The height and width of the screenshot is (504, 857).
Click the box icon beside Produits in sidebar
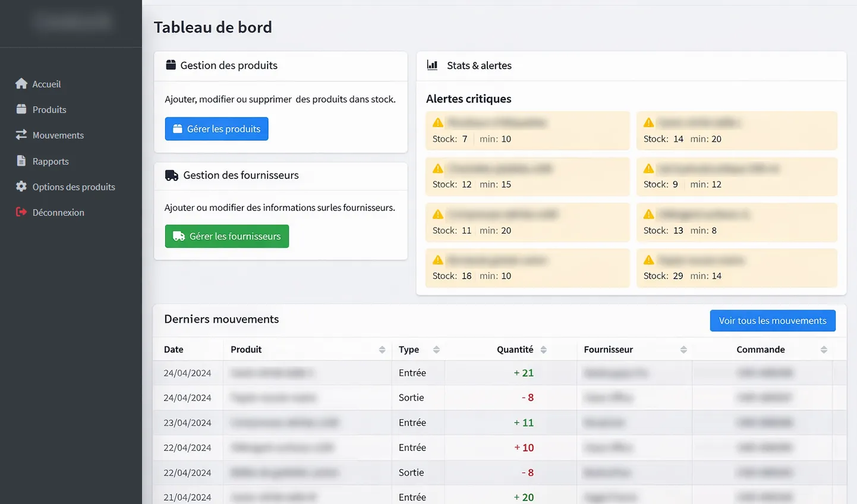tap(21, 109)
